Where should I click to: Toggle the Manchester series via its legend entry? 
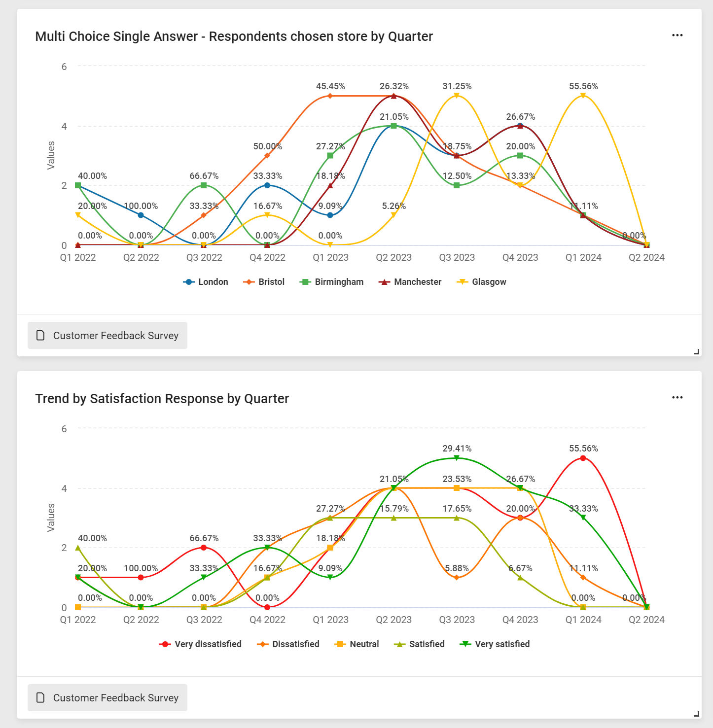tap(418, 281)
